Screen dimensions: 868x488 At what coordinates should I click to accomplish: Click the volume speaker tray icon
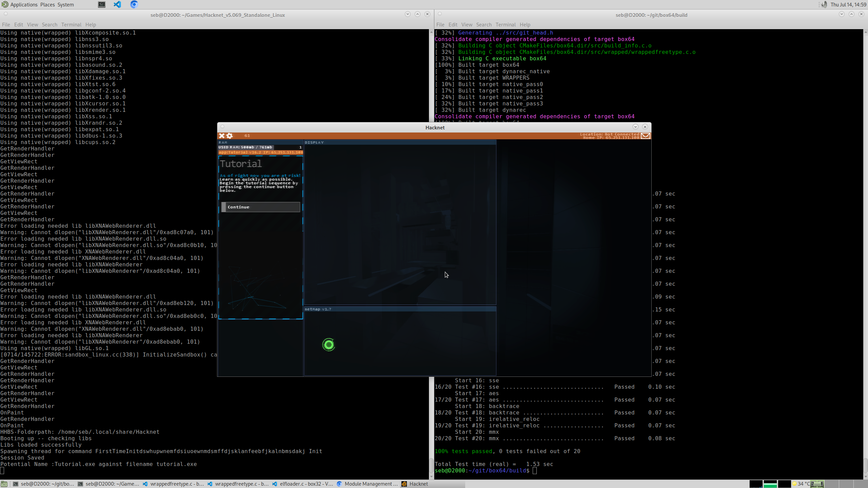824,4
